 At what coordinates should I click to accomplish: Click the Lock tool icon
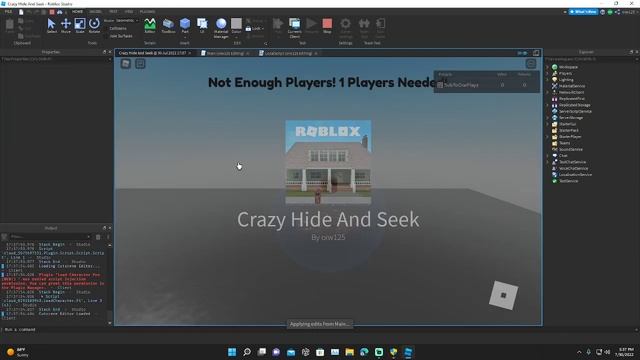(248, 29)
